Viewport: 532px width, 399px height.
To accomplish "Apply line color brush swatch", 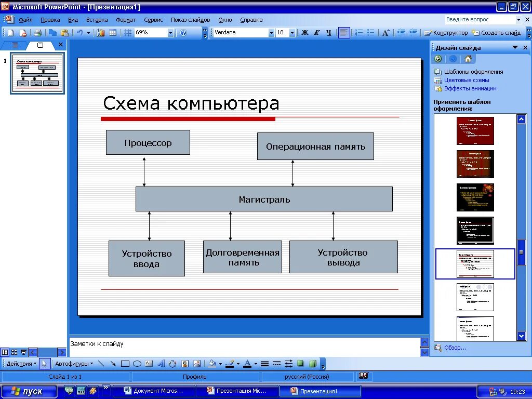I will pyautogui.click(x=230, y=364).
